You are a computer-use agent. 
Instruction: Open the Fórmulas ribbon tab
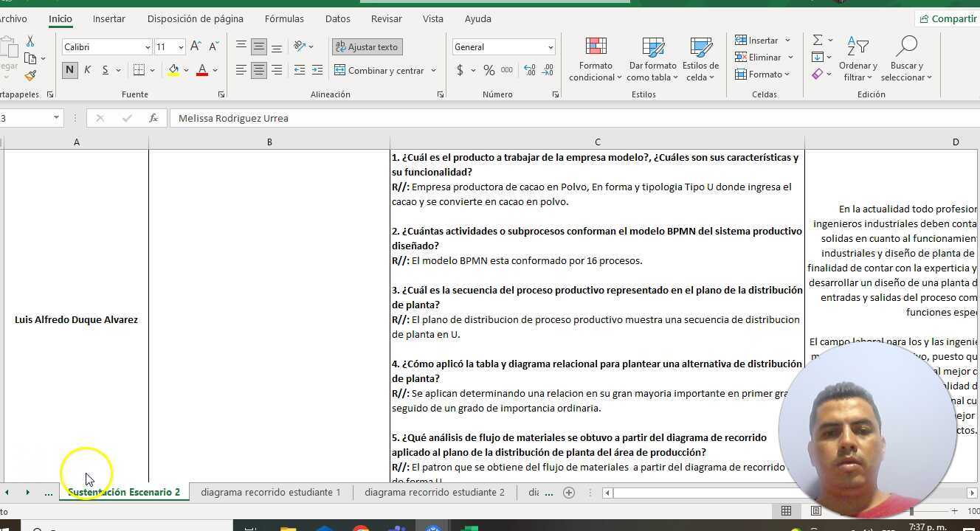tap(284, 18)
